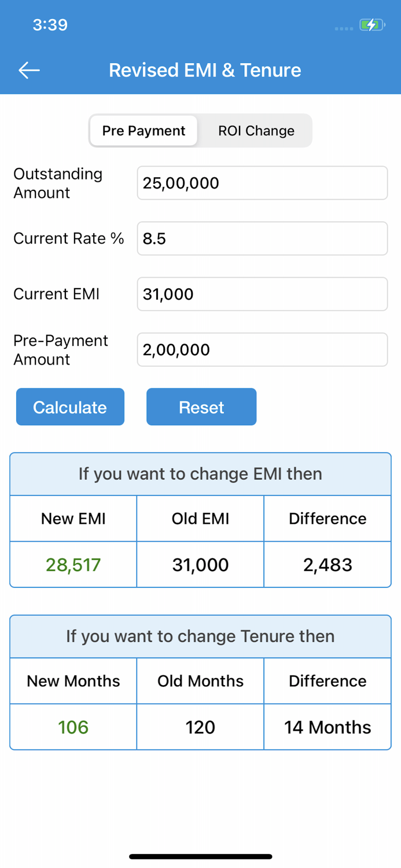This screenshot has height=868, width=401.
Task: Click the Outstanding Amount input field
Action: coord(262,183)
